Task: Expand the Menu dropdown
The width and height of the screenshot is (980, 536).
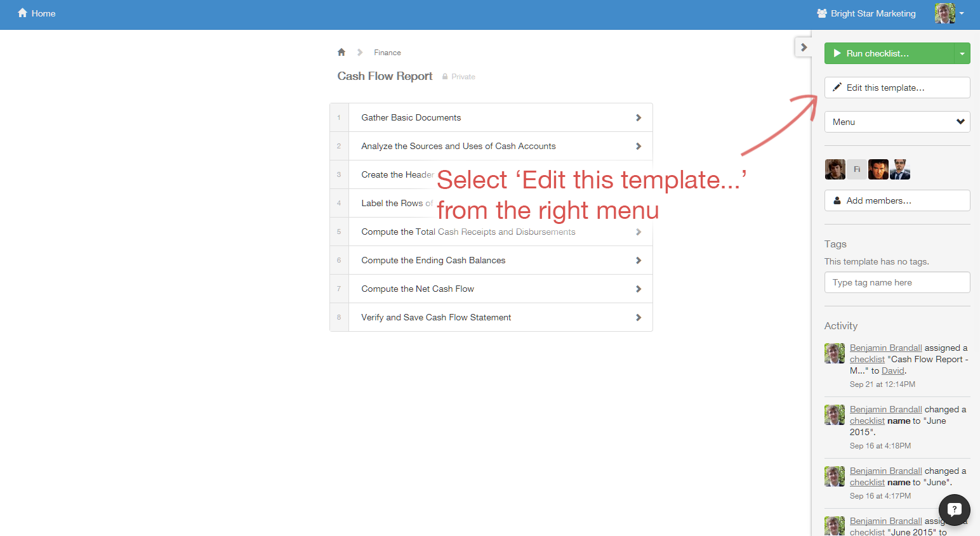Action: 897,122
